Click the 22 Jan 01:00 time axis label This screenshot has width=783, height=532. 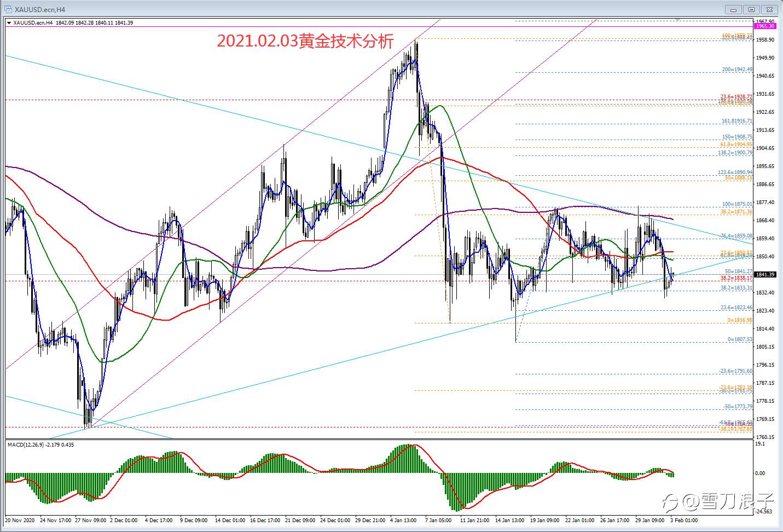tap(579, 521)
